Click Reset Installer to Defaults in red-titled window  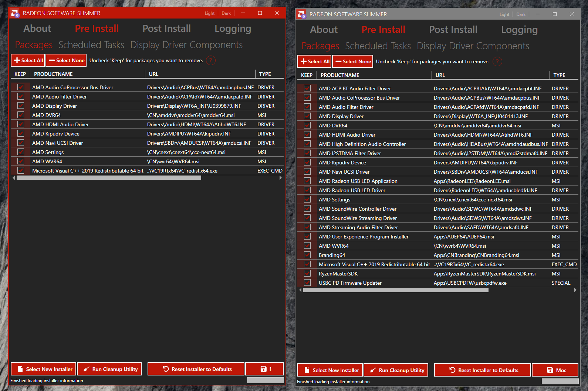tap(196, 369)
